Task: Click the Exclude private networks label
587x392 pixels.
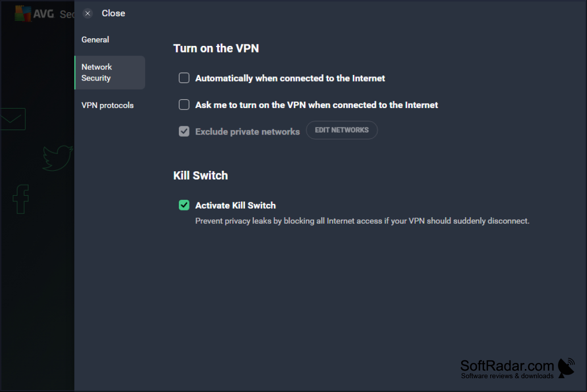Action: coord(248,132)
